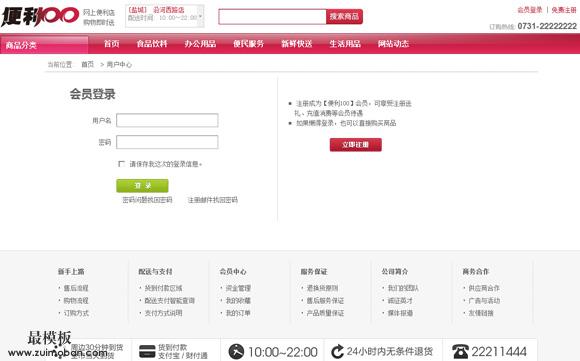Select 新鲜快送 in the navigation bar
This screenshot has height=361, width=580.
tap(297, 44)
